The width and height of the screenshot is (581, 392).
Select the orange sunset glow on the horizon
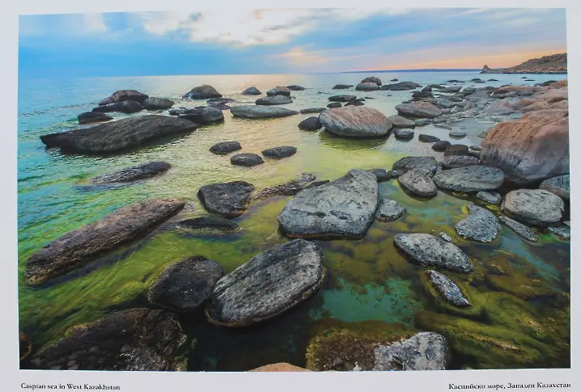(437, 61)
